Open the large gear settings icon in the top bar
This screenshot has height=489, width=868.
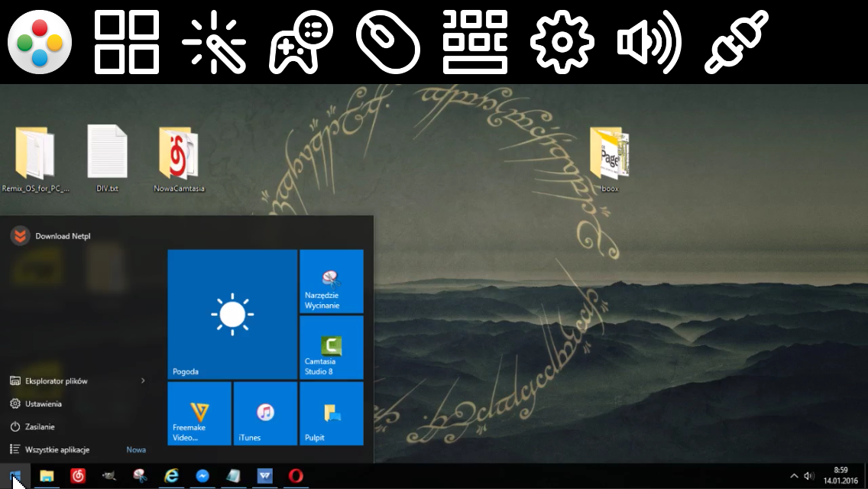tap(562, 42)
